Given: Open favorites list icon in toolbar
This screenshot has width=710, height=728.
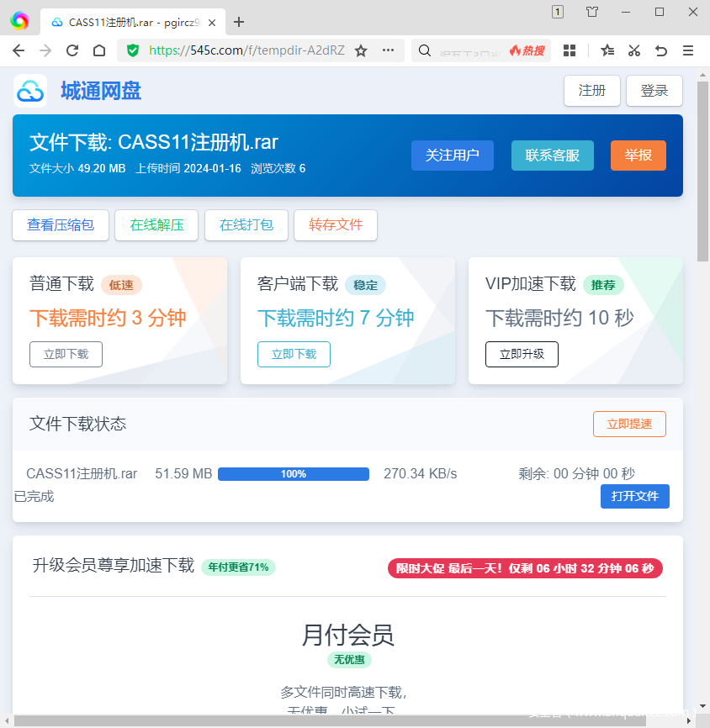Looking at the screenshot, I should tap(607, 50).
